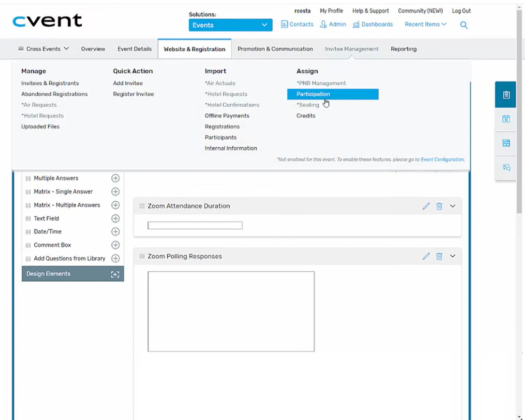Add a Comment Box question with plus icon
Image resolution: width=525 pixels, height=420 pixels.
point(115,245)
